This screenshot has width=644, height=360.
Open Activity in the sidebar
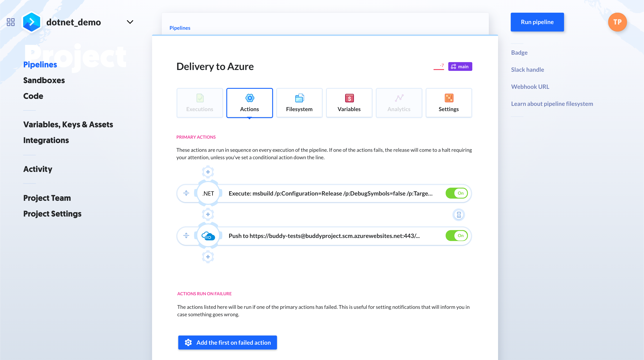click(x=38, y=169)
